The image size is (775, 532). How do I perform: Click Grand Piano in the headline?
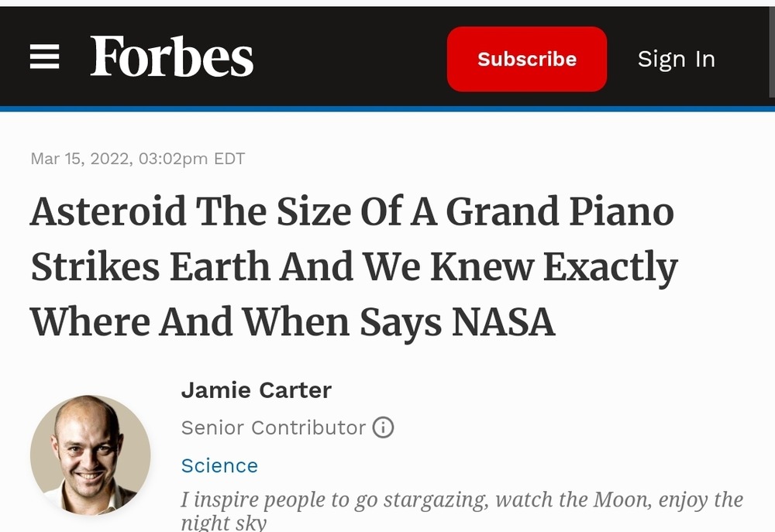(x=560, y=212)
